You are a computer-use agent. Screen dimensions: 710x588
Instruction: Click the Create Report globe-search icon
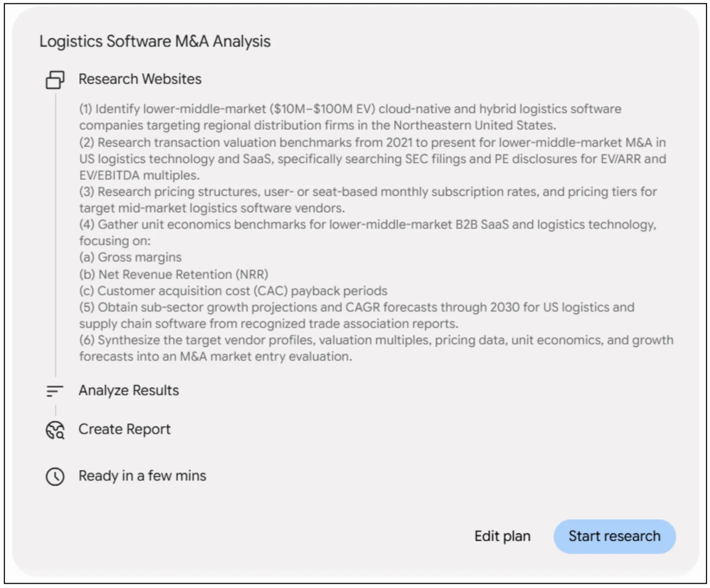pos(55,430)
